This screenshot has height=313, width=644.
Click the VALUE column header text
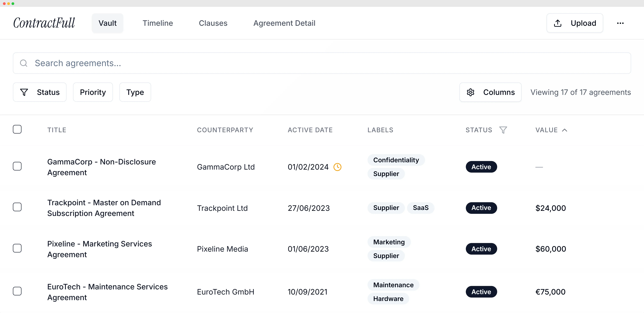point(547,130)
